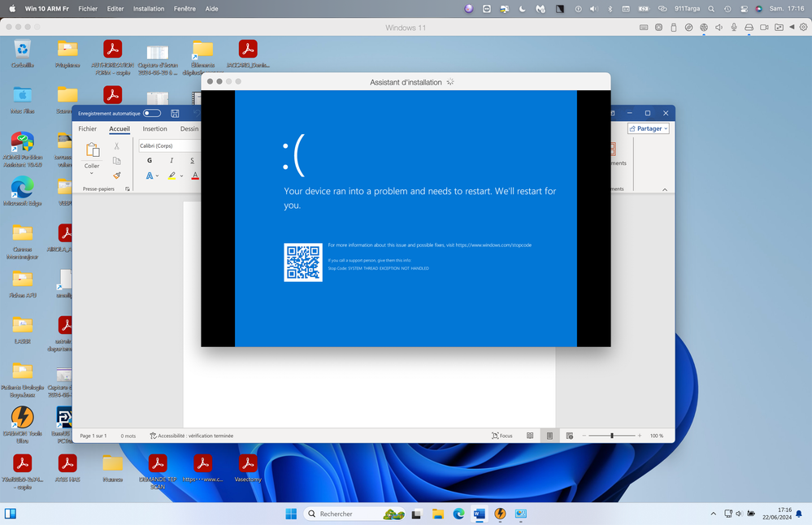
Task: Open the Presse-papiers dialog launcher
Action: (128, 189)
